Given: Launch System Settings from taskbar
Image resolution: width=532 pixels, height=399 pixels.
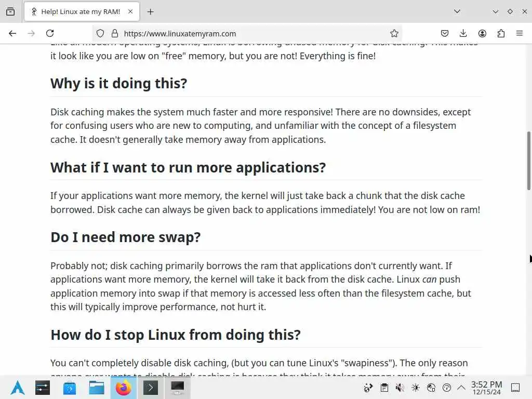Looking at the screenshot, I should 43,388.
